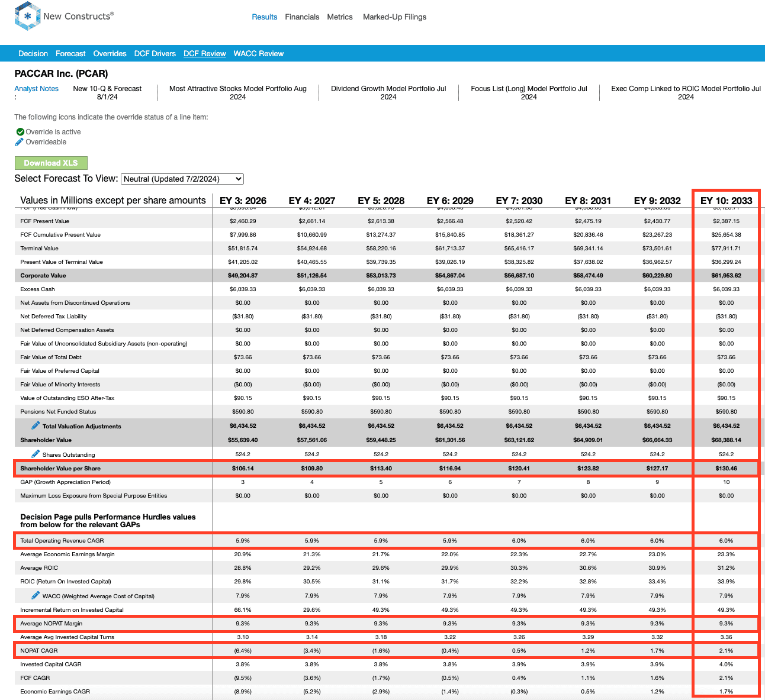Screen dimensions: 765x700
Task: Click the Net Deferred Tax Liability label
Action: (x=53, y=317)
